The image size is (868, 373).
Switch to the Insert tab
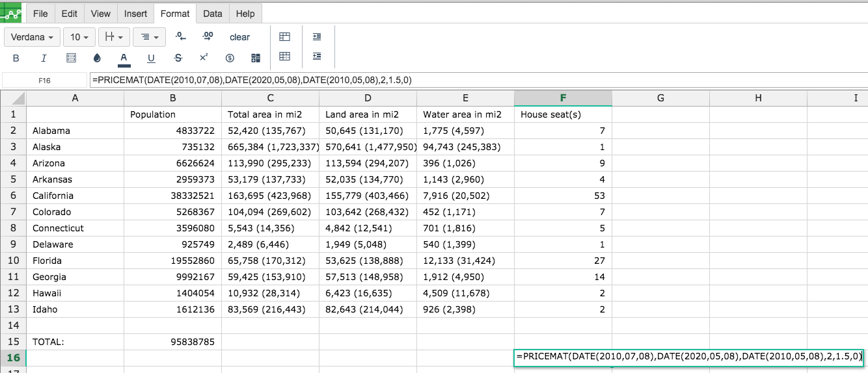tap(135, 14)
